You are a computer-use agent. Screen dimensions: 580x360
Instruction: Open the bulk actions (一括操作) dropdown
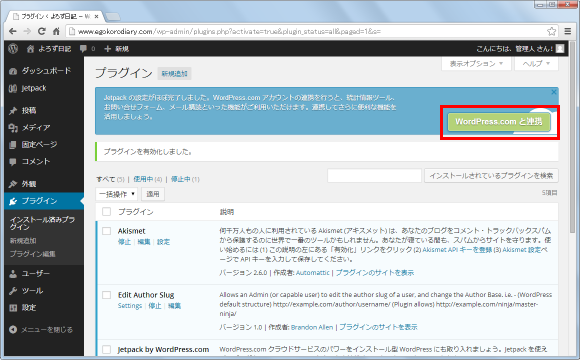click(x=117, y=194)
